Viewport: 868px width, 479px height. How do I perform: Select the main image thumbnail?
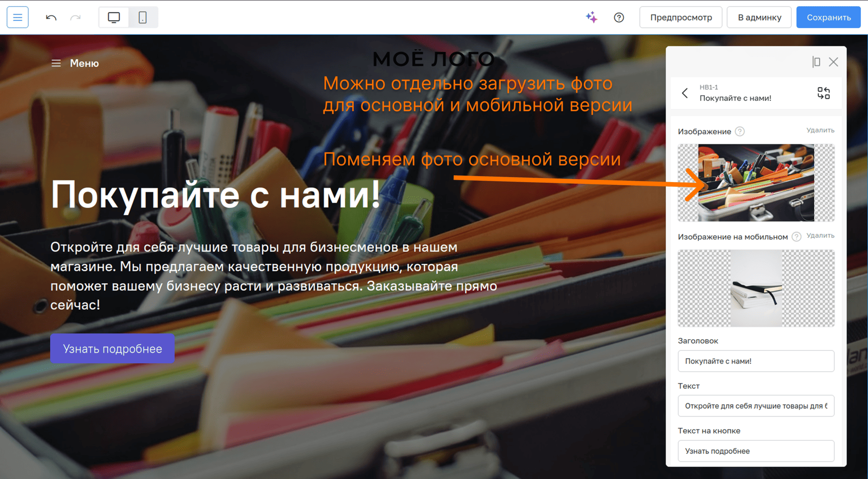(756, 183)
